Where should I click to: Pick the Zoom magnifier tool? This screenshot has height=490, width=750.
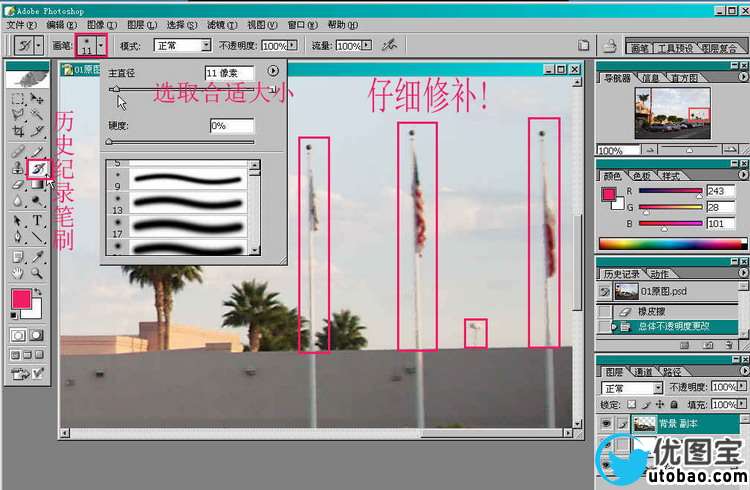(37, 271)
